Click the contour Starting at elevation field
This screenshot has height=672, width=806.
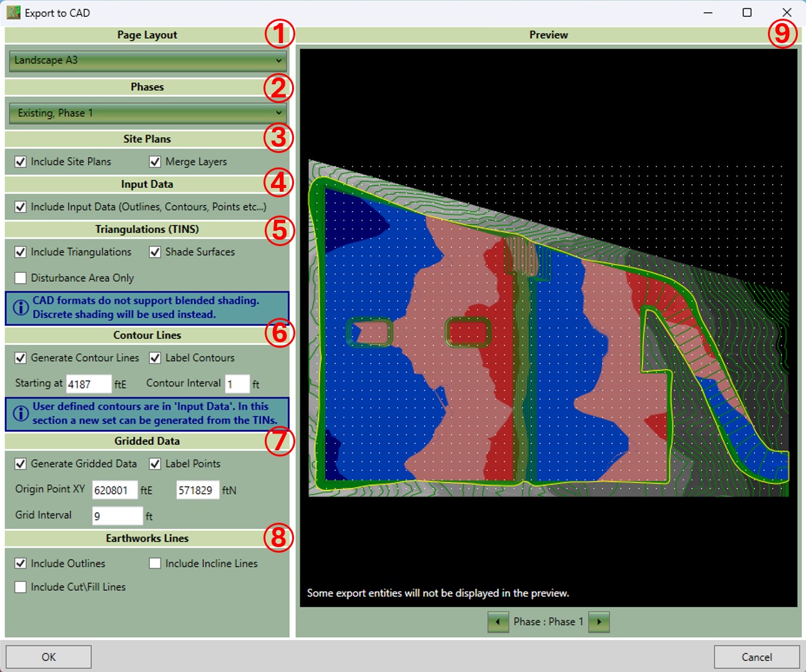[88, 384]
